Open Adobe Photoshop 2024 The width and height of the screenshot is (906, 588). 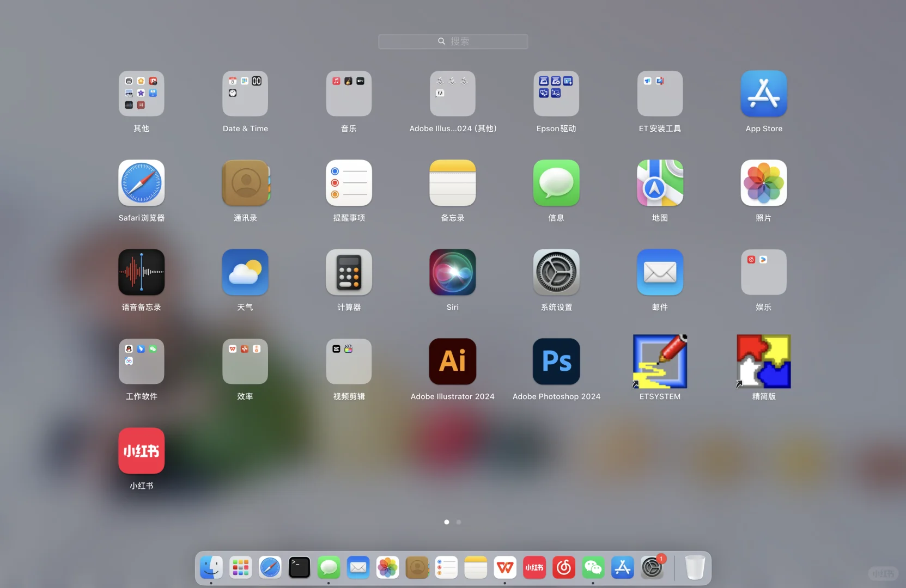(x=556, y=361)
